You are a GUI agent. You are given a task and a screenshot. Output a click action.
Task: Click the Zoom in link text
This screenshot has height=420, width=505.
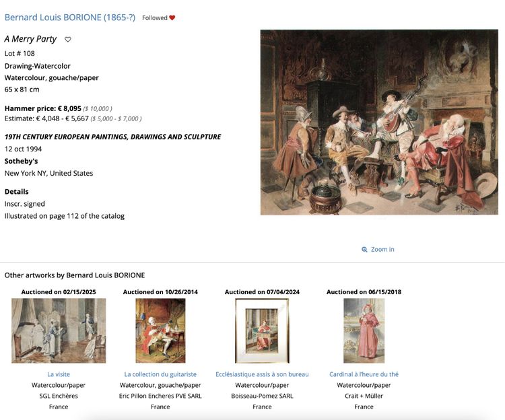pyautogui.click(x=382, y=250)
